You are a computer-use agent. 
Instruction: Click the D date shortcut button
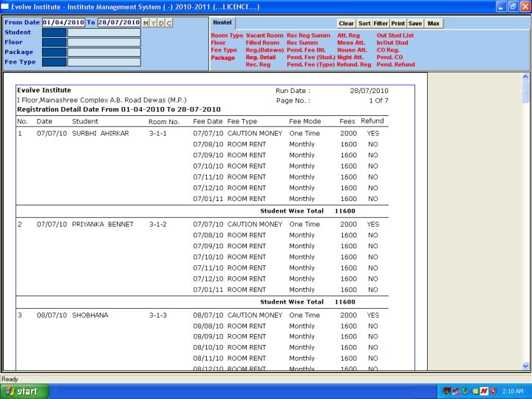tap(161, 23)
